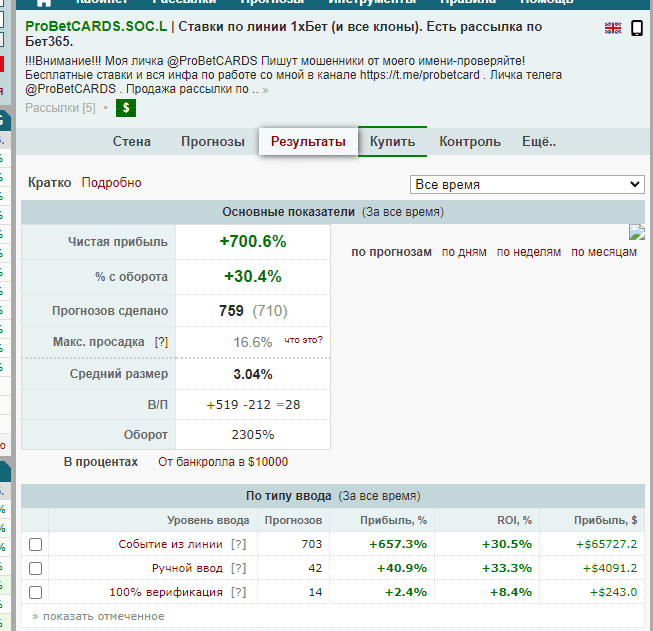Open the Стена tab
Screen dimensions: 653x631
132,142
